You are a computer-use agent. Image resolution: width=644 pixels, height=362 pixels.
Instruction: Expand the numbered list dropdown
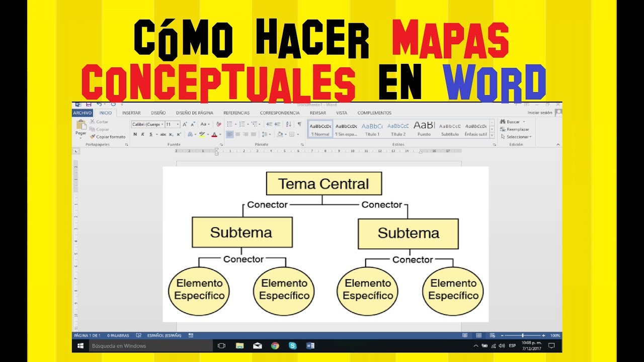[x=247, y=124]
